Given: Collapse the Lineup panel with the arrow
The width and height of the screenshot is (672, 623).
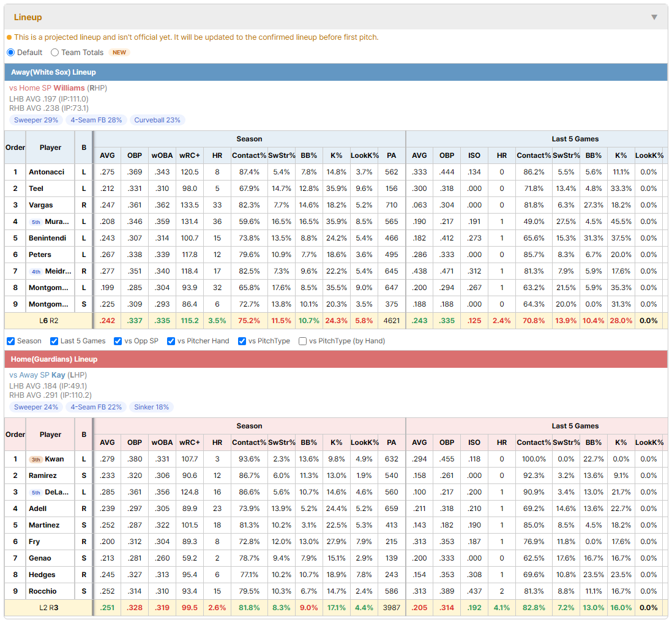Looking at the screenshot, I should 654,17.
